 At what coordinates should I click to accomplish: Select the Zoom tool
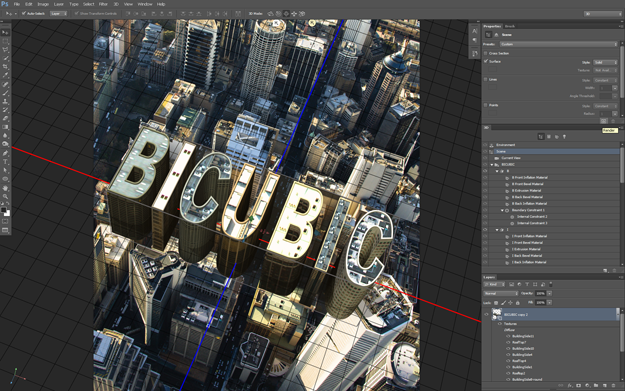click(5, 196)
